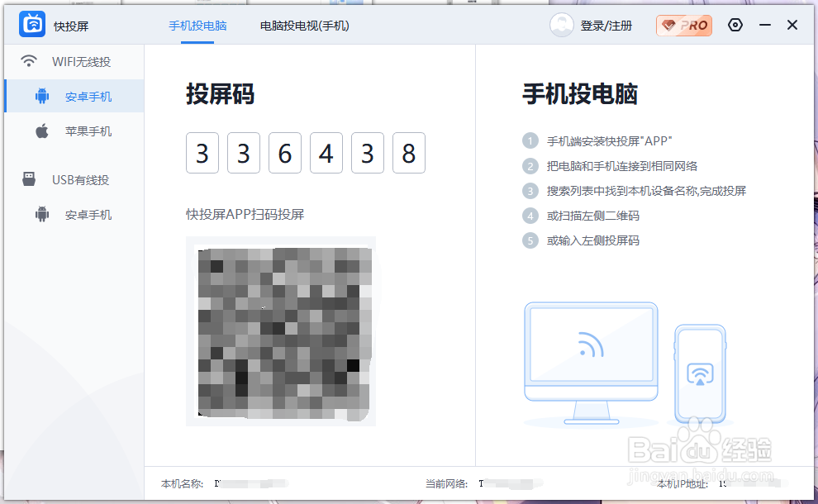Click the 投屏码 first digit box
Screen dimensions: 818x504
[202, 153]
